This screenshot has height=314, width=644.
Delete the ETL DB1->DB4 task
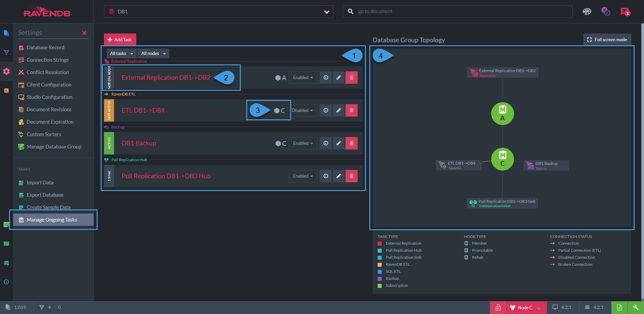[x=352, y=110]
